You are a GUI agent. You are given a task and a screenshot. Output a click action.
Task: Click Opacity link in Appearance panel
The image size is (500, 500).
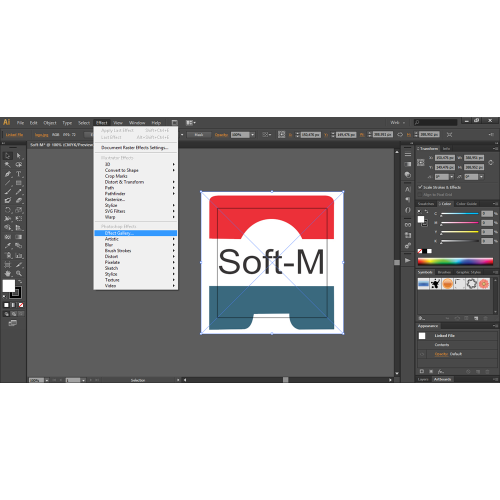point(441,354)
